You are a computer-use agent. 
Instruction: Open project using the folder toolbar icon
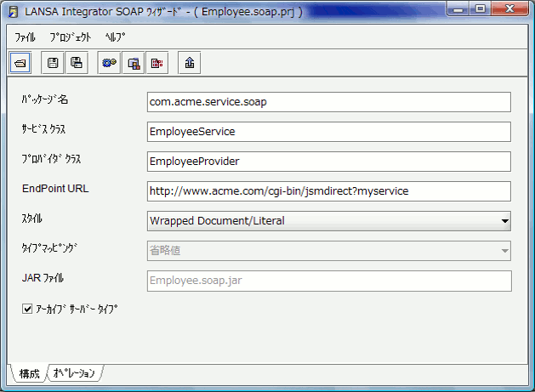(20, 63)
